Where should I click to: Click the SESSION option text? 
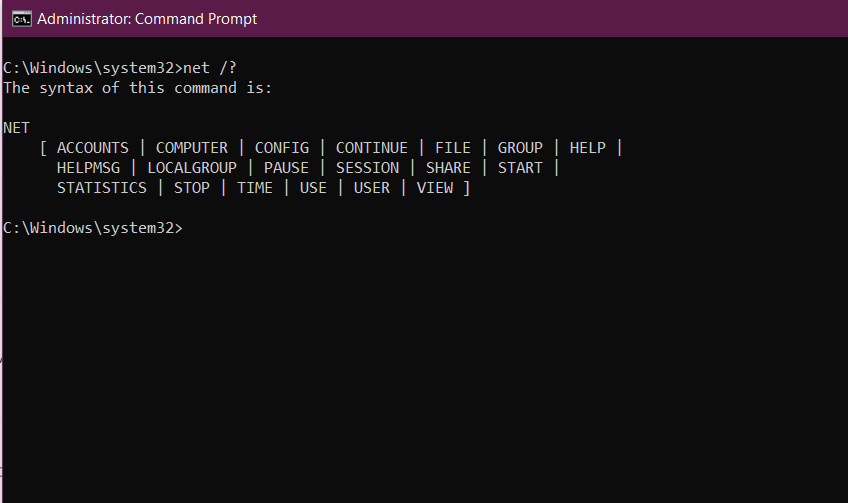367,168
